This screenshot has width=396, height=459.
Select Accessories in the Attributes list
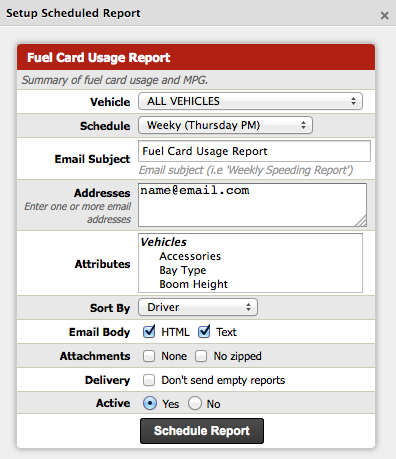(x=190, y=256)
